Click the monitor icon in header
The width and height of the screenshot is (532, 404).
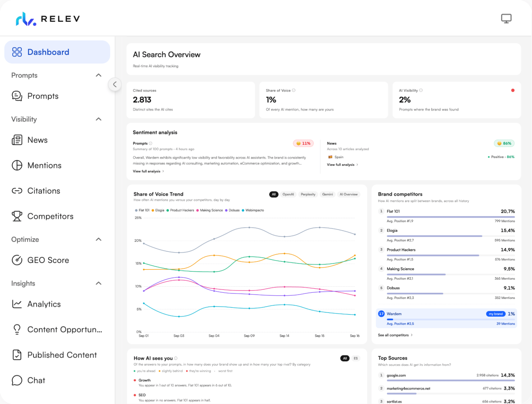(x=506, y=19)
